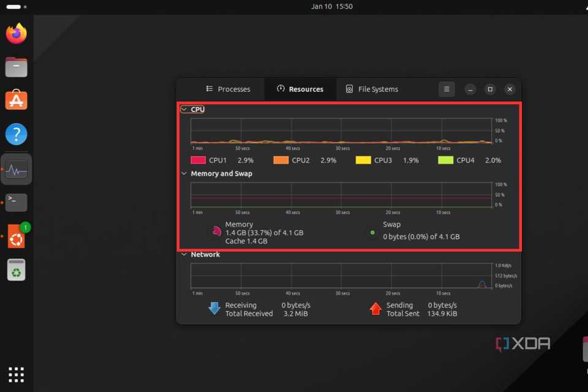Open the Terminal from the dock
This screenshot has width=588, height=392.
[16, 202]
